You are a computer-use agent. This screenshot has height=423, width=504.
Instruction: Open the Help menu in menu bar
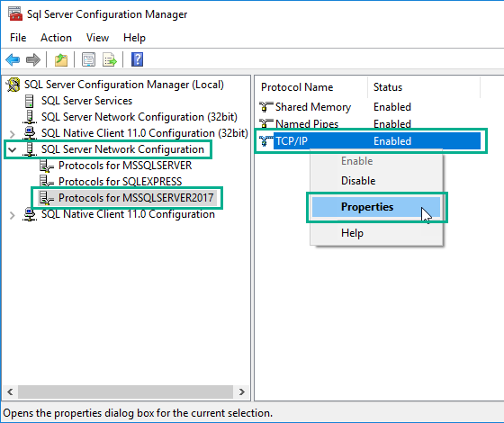[134, 38]
